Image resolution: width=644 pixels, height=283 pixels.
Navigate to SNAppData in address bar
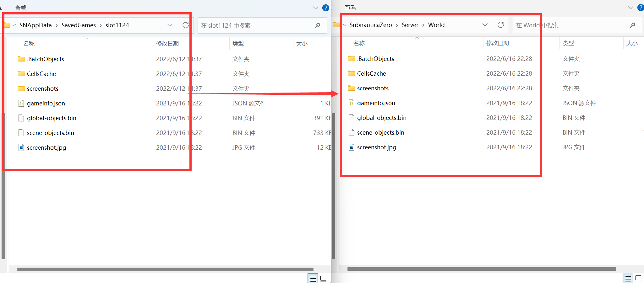click(35, 25)
